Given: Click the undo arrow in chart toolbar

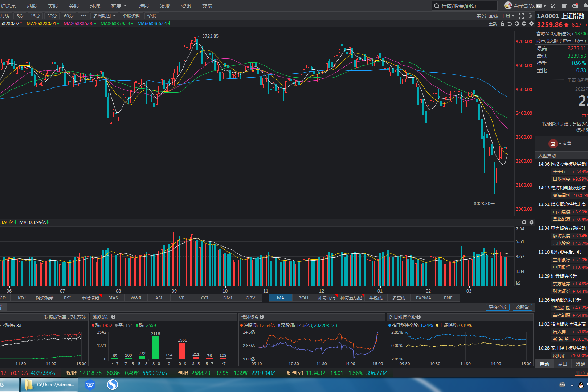Looking at the screenshot, I should coord(510,24).
